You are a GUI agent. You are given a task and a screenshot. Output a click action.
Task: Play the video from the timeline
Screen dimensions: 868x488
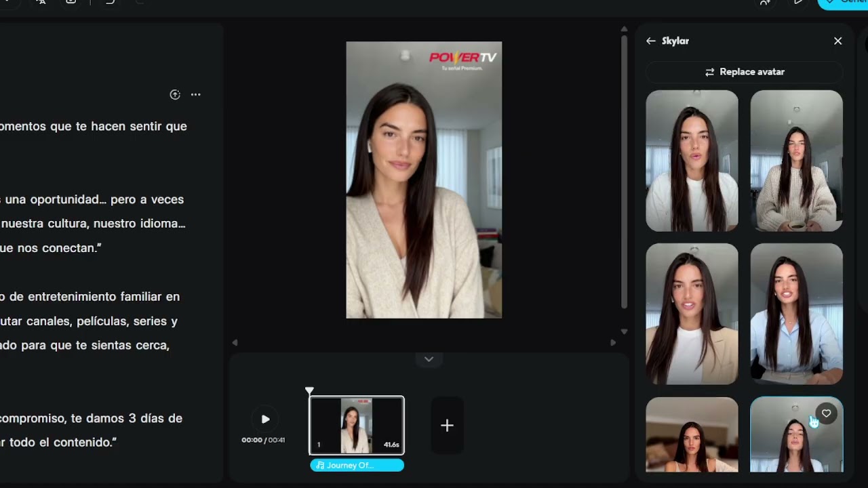point(265,420)
